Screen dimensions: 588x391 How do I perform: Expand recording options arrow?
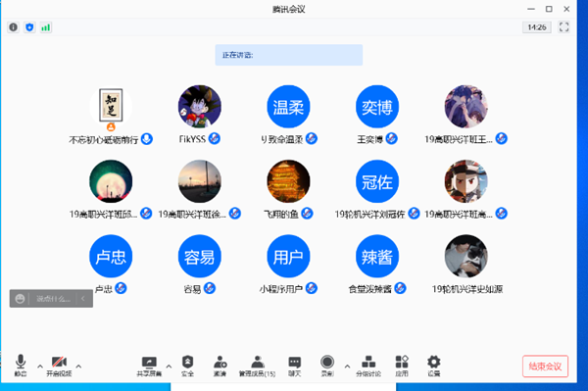click(x=347, y=367)
